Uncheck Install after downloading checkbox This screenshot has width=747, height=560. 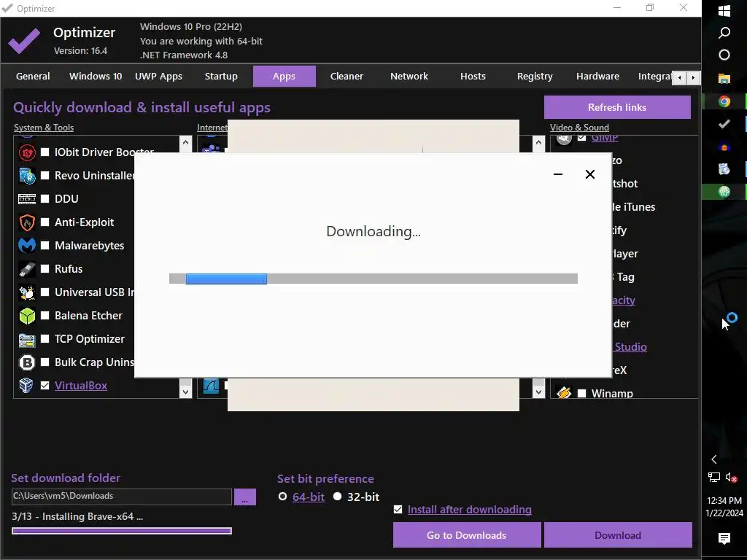(398, 510)
